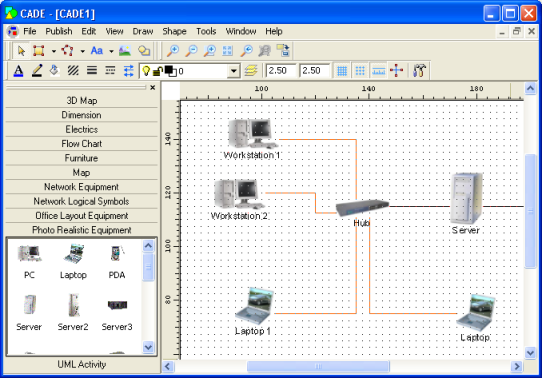Open the Network Equipment symbol category
The width and height of the screenshot is (542, 378).
[82, 187]
